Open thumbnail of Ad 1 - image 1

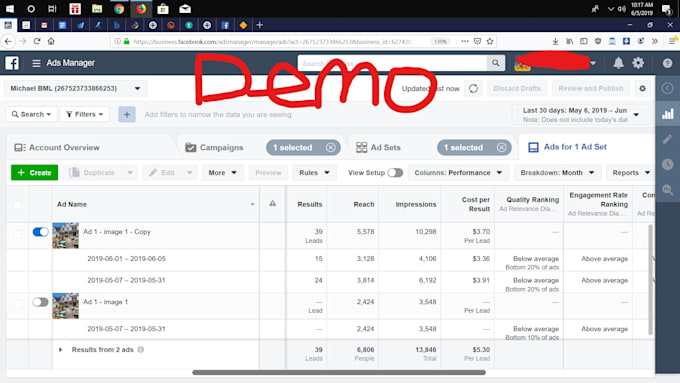[65, 306]
